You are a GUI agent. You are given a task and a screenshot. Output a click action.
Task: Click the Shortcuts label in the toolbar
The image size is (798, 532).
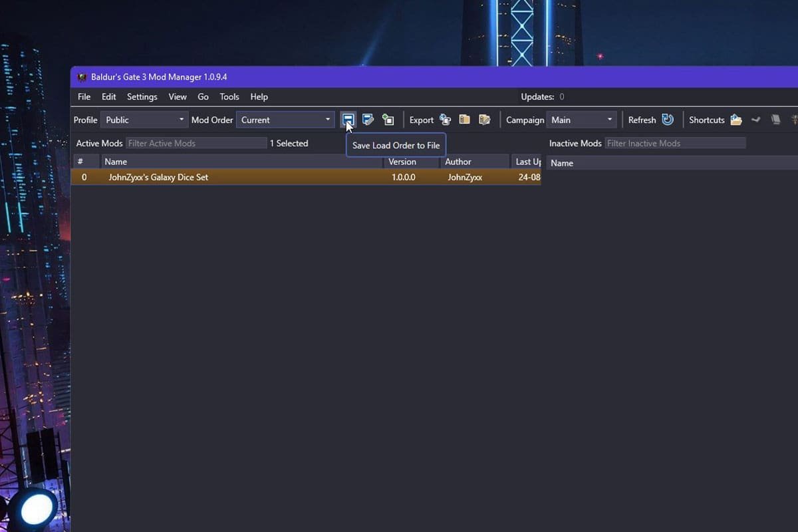(707, 120)
